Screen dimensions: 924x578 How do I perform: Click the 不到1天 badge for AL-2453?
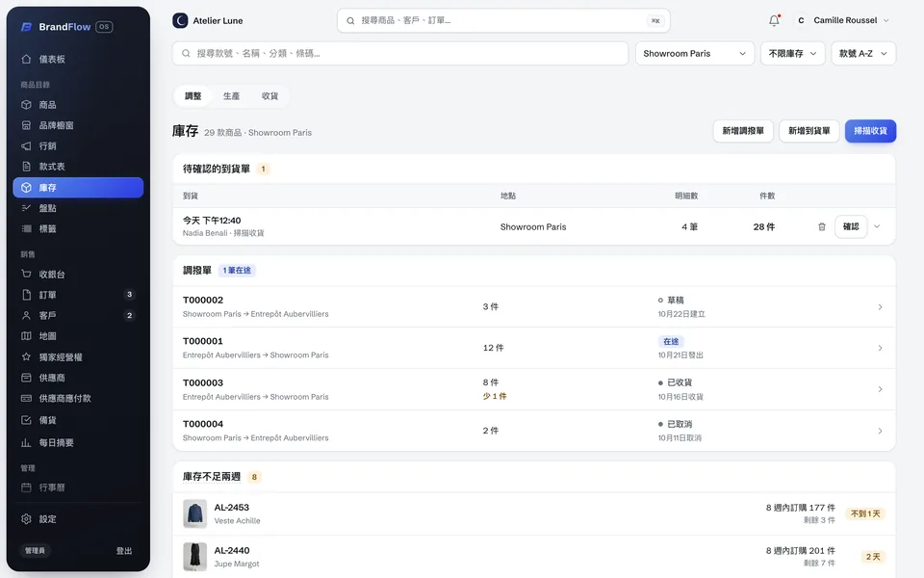tap(865, 513)
